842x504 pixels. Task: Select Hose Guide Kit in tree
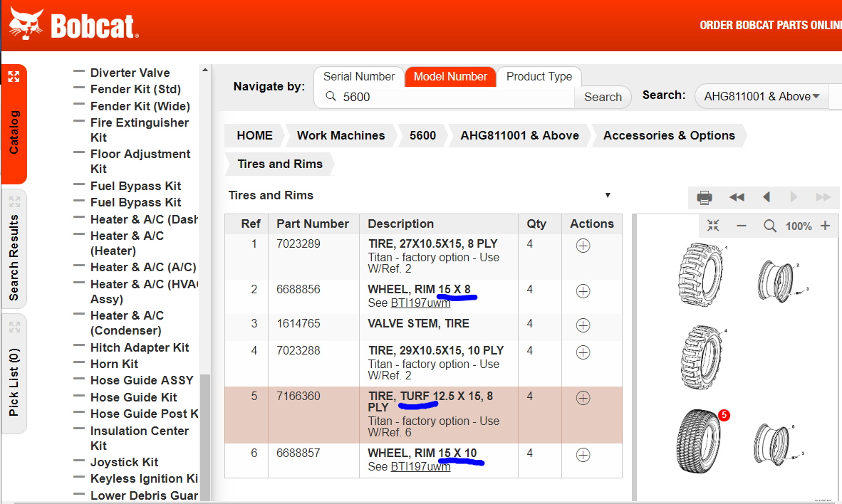(x=134, y=397)
